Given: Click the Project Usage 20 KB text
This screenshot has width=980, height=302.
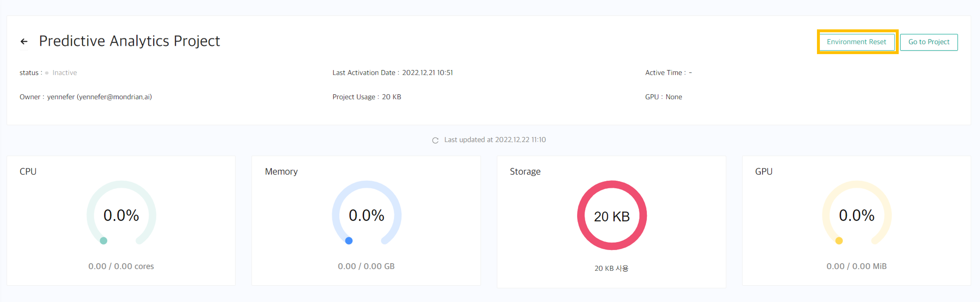Looking at the screenshot, I should 391,97.
